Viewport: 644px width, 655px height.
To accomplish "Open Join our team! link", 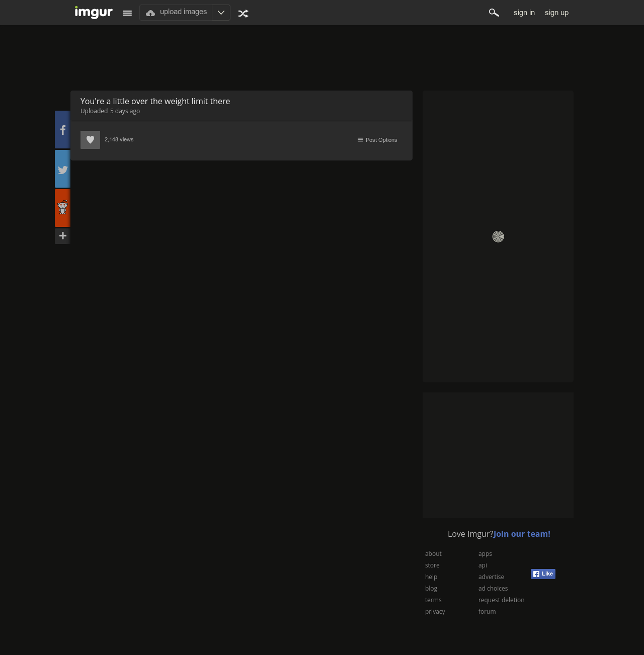I will pos(522,534).
